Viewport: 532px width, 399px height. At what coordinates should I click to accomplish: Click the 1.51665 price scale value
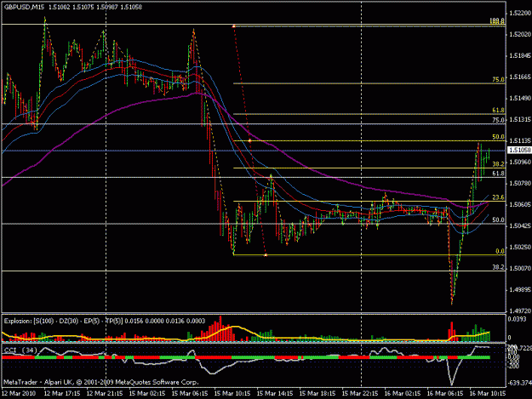point(519,77)
